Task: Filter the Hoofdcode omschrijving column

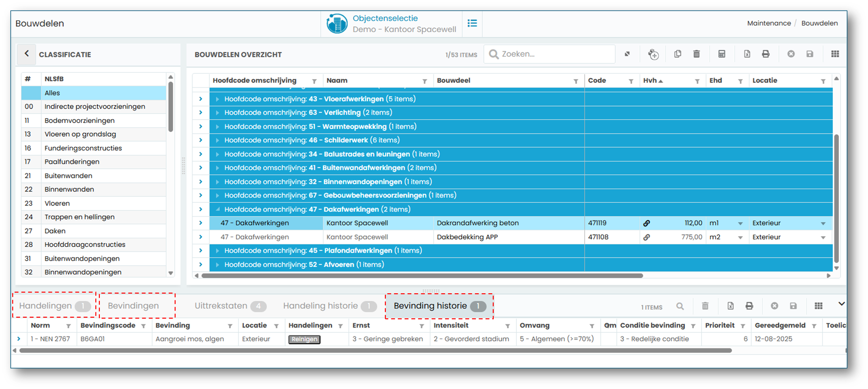Action: pos(314,81)
